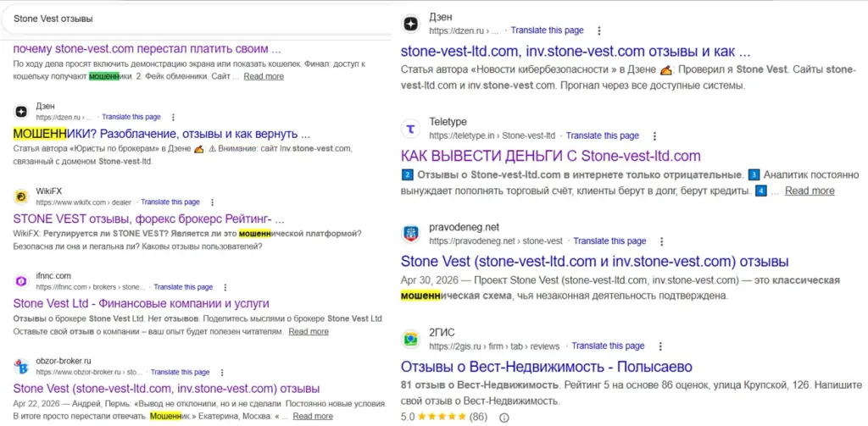The width and height of the screenshot is (868, 426).
Task: Open three-dot menu for Teletype result
Action: [x=655, y=136]
